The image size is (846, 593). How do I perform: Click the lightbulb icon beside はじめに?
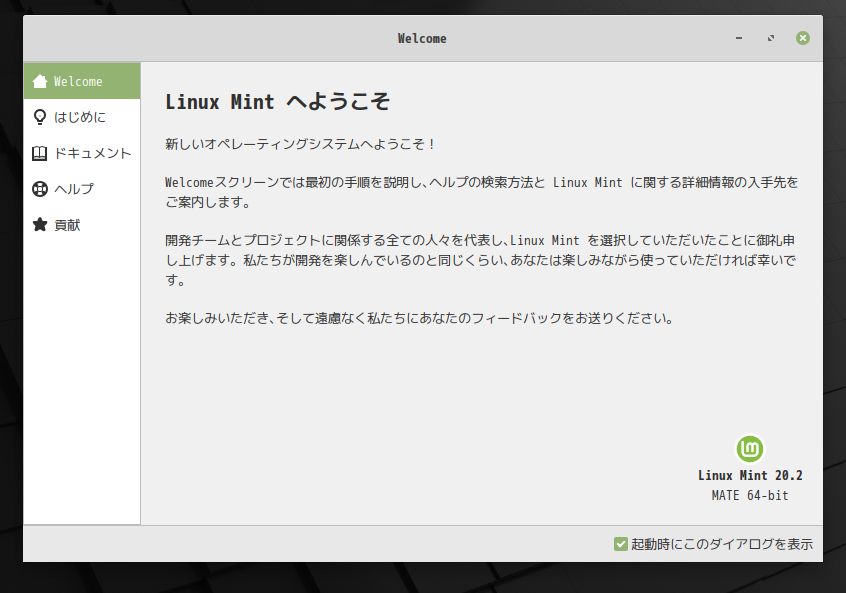click(x=40, y=117)
